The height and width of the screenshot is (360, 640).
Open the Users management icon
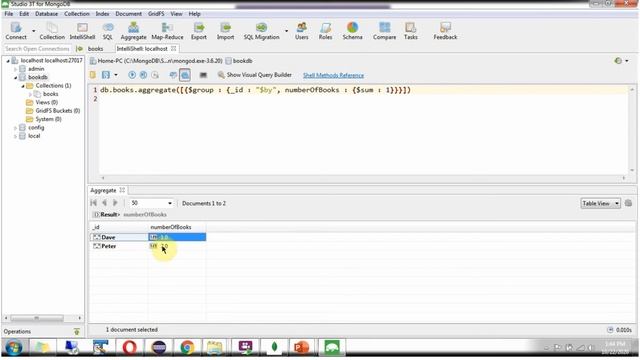[x=302, y=31]
